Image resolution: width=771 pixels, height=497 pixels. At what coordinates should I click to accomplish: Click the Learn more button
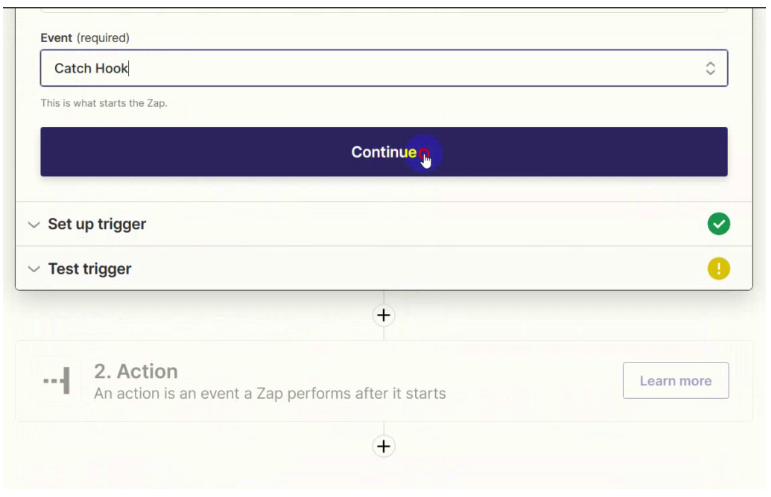coord(676,380)
